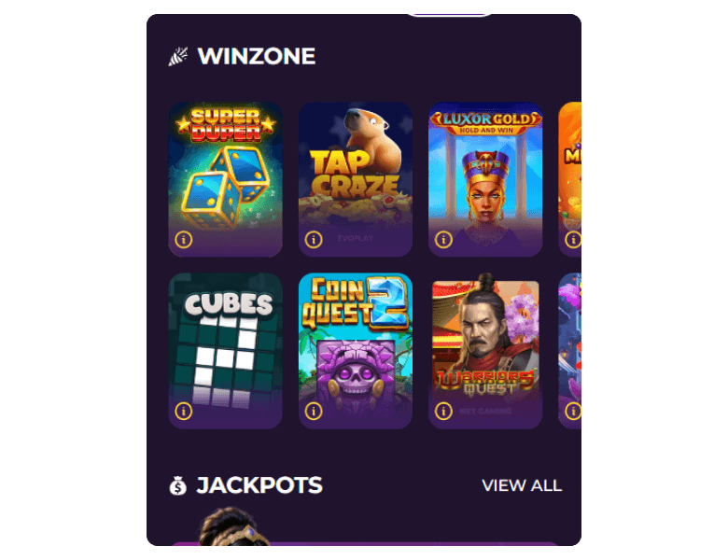Launch the Super Duper dice game
Viewport: 728px width, 560px height.
pos(226,179)
